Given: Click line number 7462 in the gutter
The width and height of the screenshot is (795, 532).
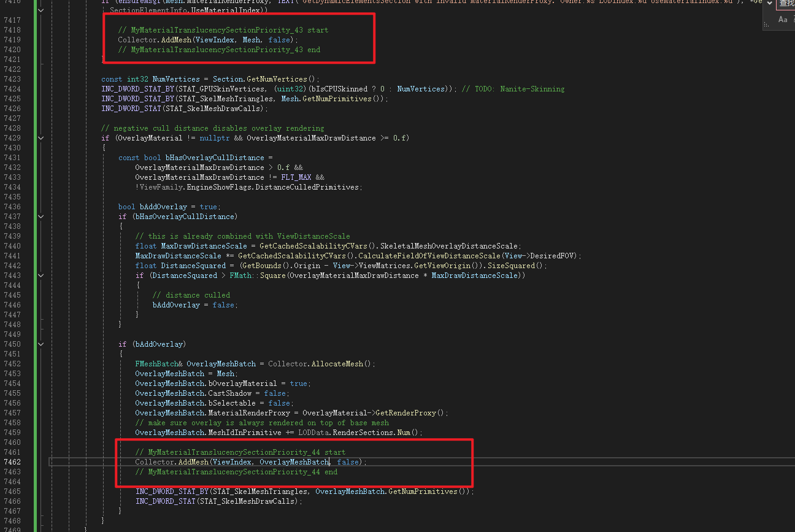Looking at the screenshot, I should pyautogui.click(x=12, y=462).
